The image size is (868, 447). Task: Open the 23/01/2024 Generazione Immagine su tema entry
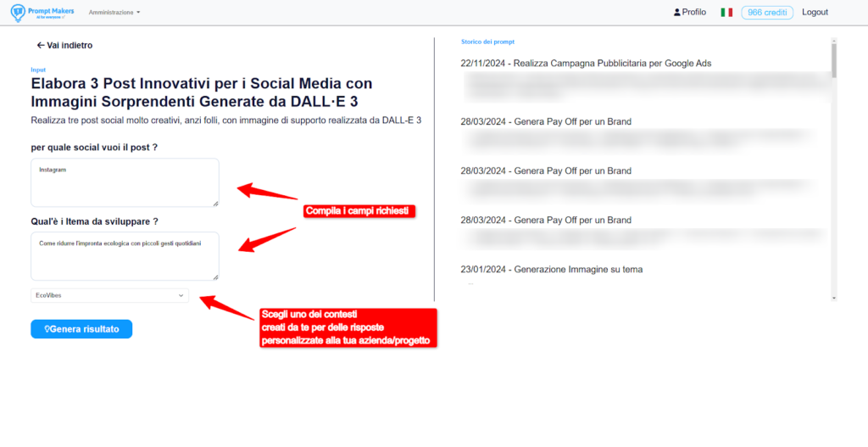551,270
